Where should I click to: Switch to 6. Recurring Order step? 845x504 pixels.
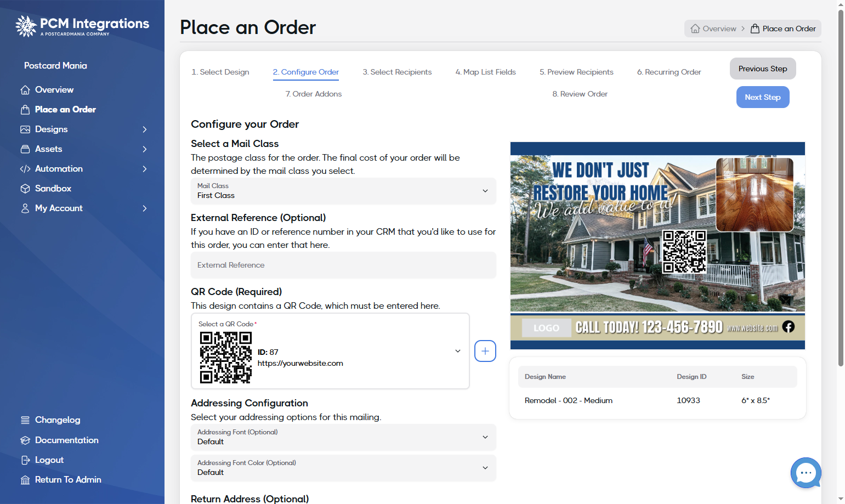669,72
